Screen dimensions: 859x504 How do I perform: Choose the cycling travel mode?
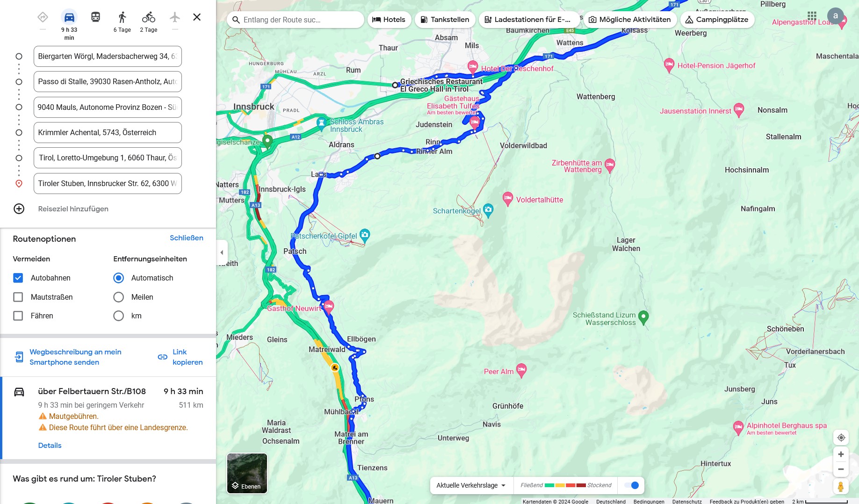[x=149, y=18]
